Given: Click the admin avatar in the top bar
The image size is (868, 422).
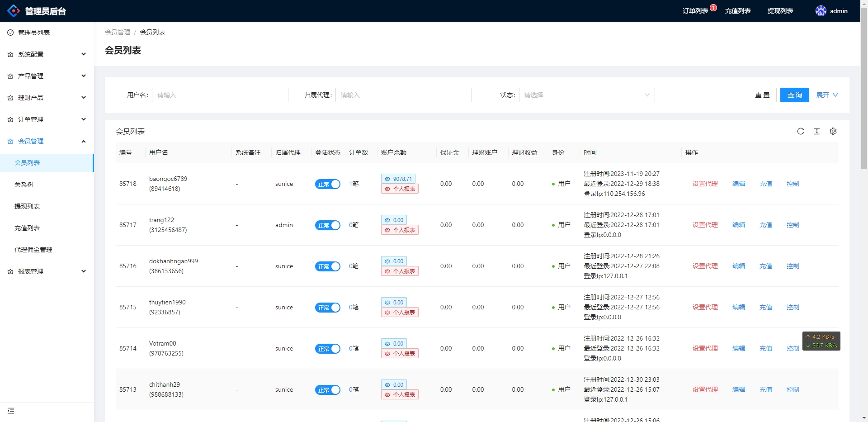Looking at the screenshot, I should tap(821, 10).
